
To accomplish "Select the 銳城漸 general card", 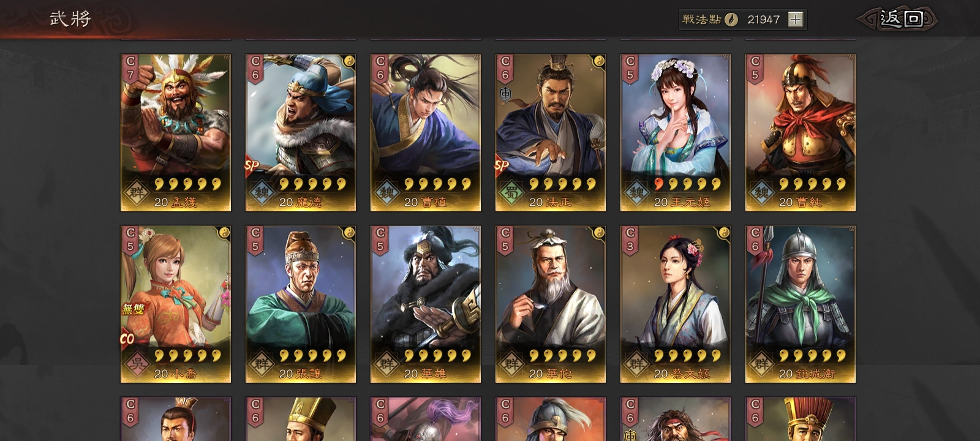I will click(x=801, y=304).
